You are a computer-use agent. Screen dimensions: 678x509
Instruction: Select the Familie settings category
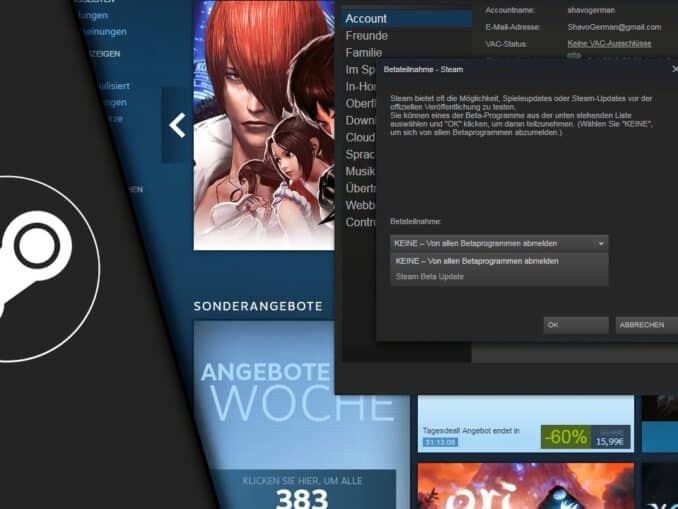click(364, 53)
